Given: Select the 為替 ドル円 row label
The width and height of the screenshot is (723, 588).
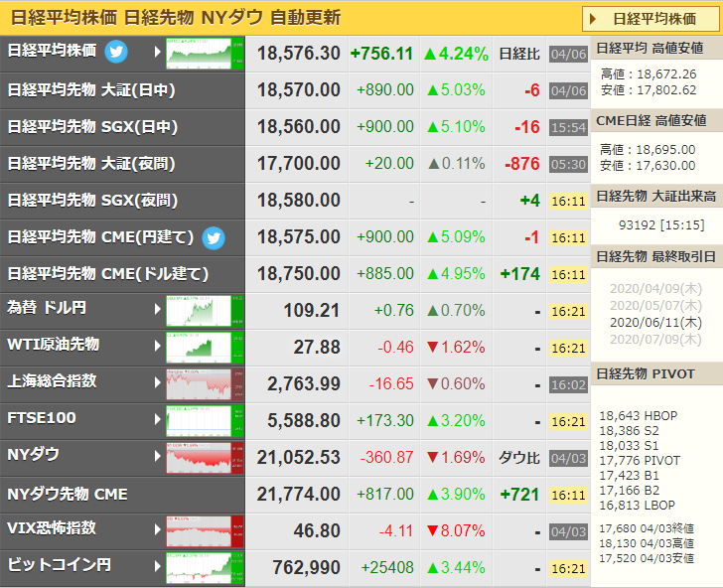Looking at the screenshot, I should pyautogui.click(x=47, y=308).
